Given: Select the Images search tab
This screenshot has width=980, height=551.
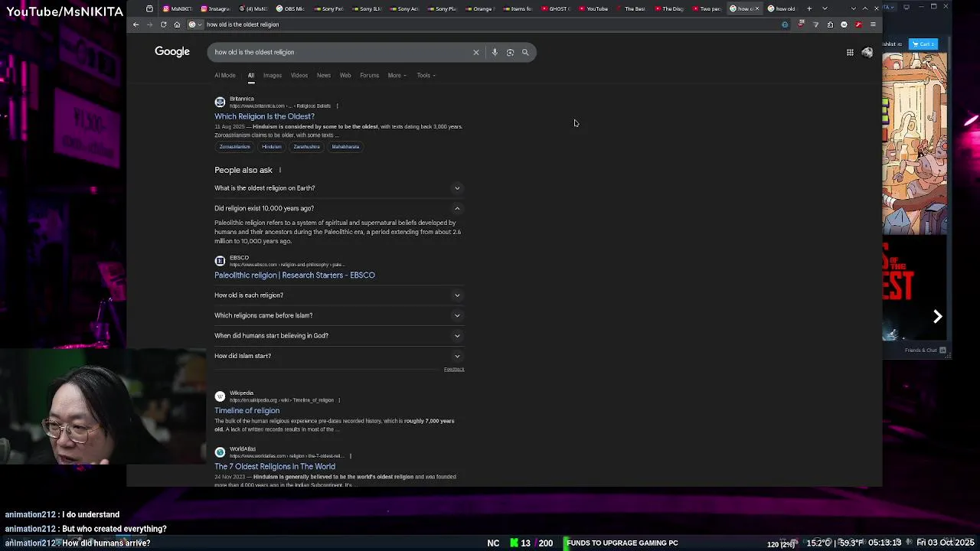Looking at the screenshot, I should [273, 75].
